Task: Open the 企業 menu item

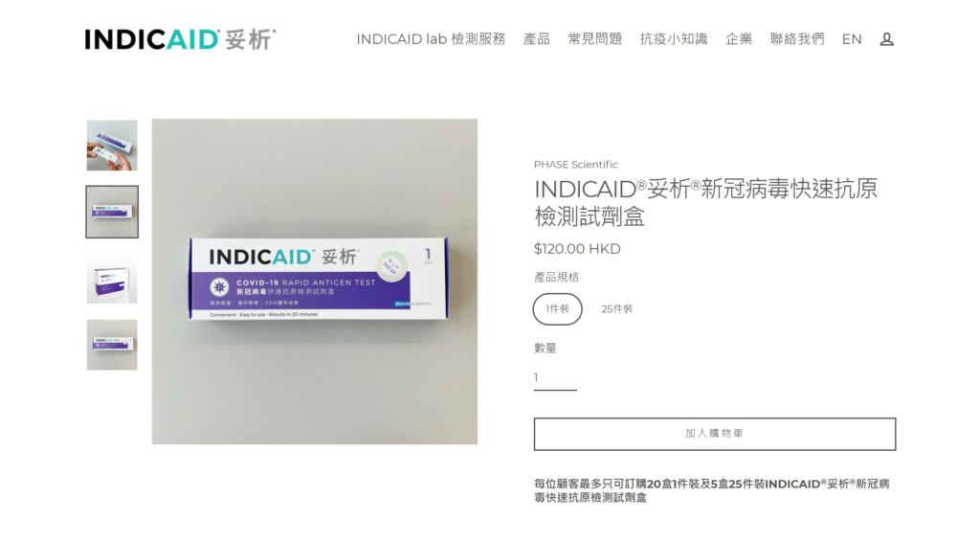Action: click(738, 39)
